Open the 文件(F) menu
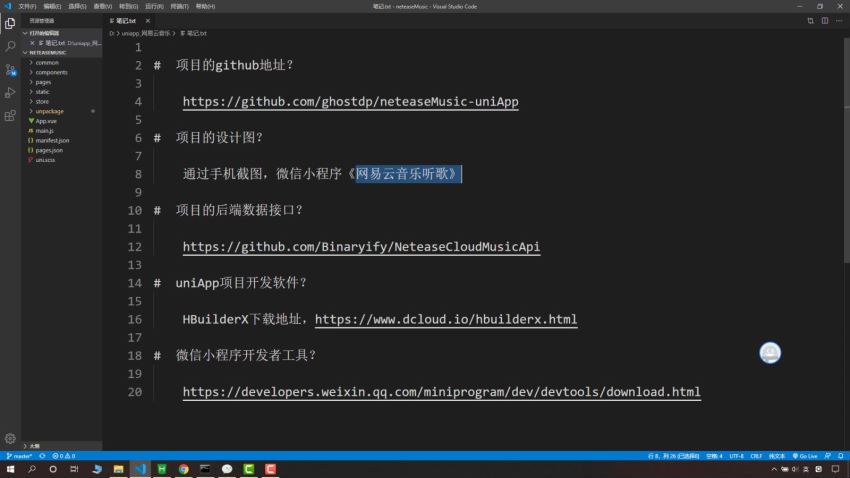This screenshot has height=478, width=850. tap(27, 7)
